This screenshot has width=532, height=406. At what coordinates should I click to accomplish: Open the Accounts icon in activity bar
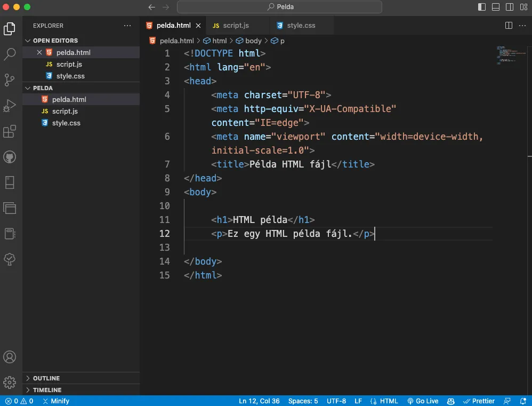10,357
